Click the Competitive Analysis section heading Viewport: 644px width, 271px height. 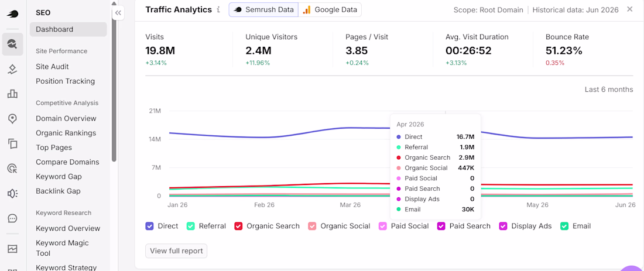[x=67, y=102]
